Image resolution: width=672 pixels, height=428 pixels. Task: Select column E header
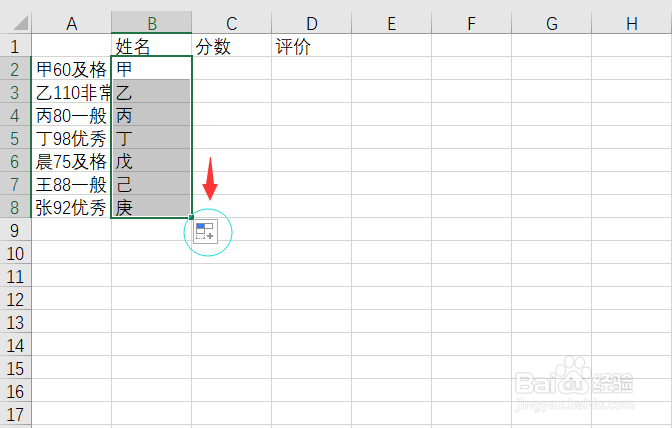pyautogui.click(x=391, y=23)
